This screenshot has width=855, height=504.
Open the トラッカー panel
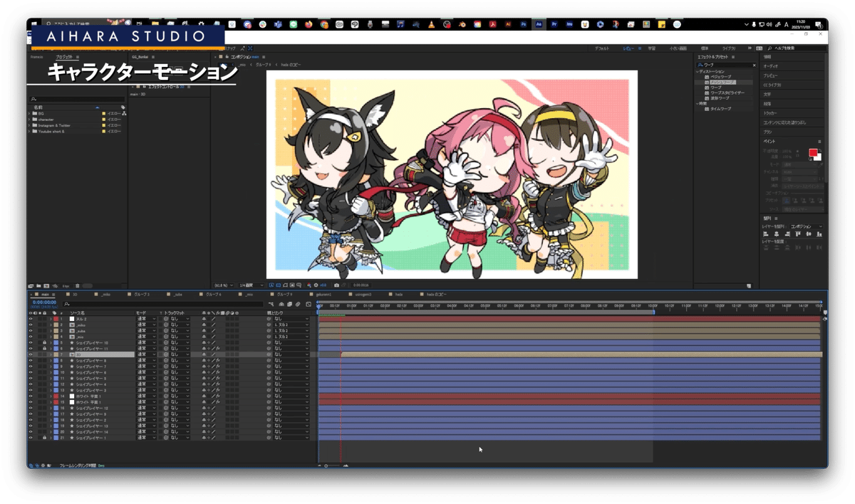pyautogui.click(x=770, y=113)
